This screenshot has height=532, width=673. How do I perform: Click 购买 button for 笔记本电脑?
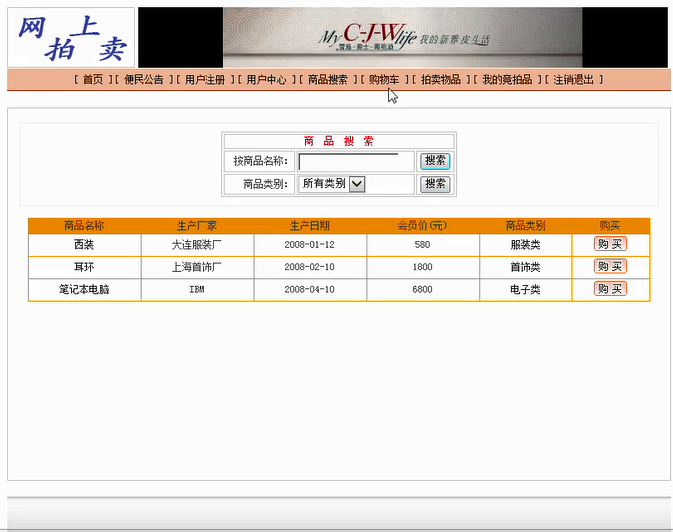tap(610, 289)
